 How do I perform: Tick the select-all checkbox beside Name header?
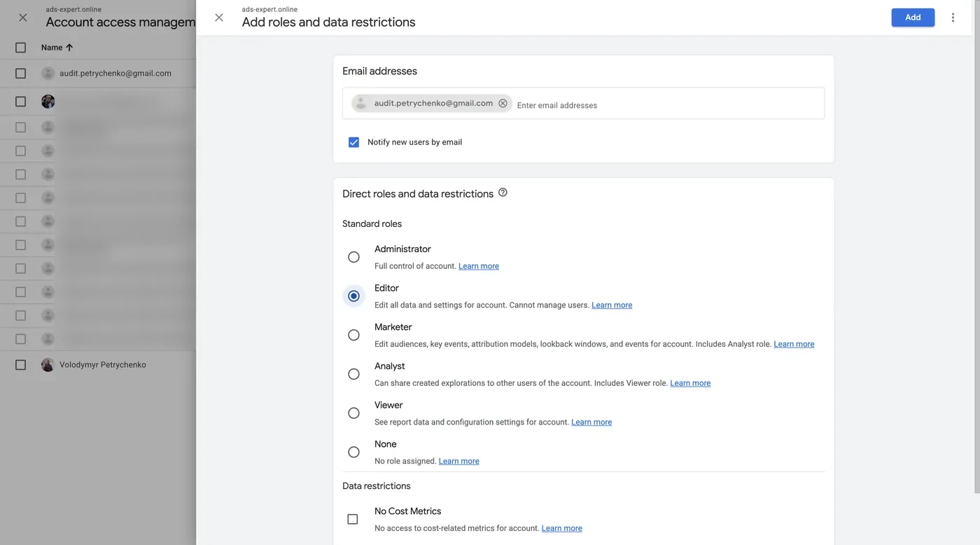click(x=20, y=48)
